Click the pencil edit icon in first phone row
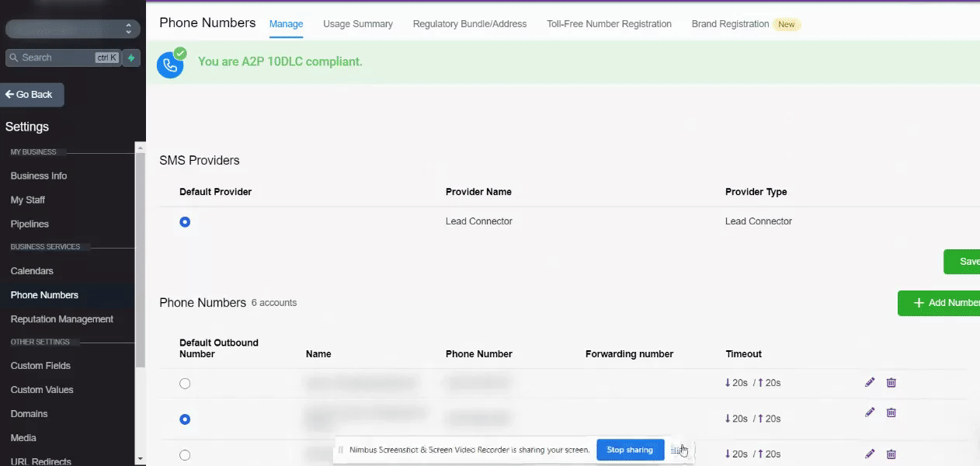 [x=870, y=382]
